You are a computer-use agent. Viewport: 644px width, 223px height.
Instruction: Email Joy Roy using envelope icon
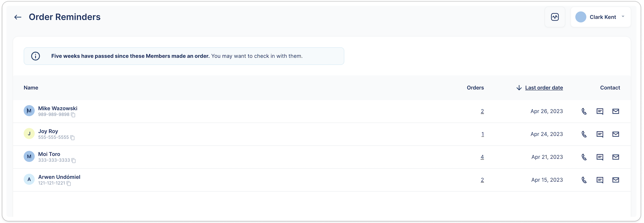tap(615, 134)
